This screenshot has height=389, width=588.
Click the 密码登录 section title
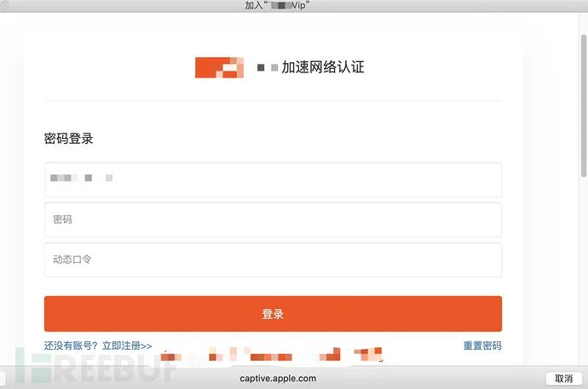[68, 139]
